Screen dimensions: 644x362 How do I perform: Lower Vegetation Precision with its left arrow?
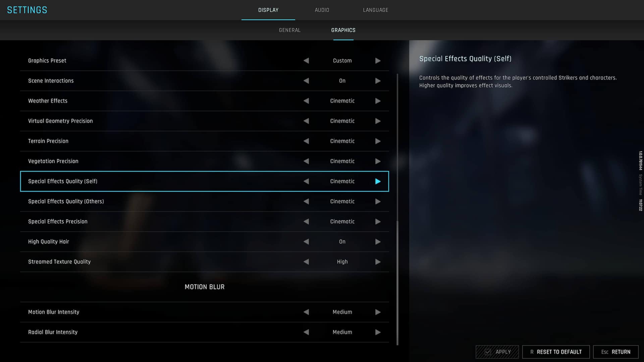click(306, 161)
